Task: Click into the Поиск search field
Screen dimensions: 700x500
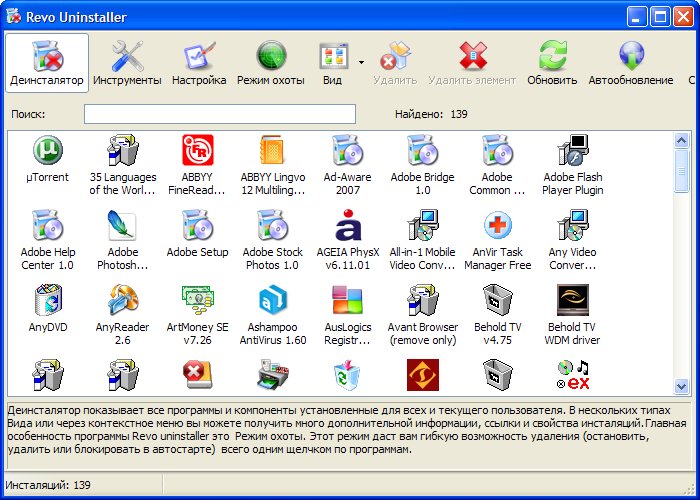Action: [219, 114]
